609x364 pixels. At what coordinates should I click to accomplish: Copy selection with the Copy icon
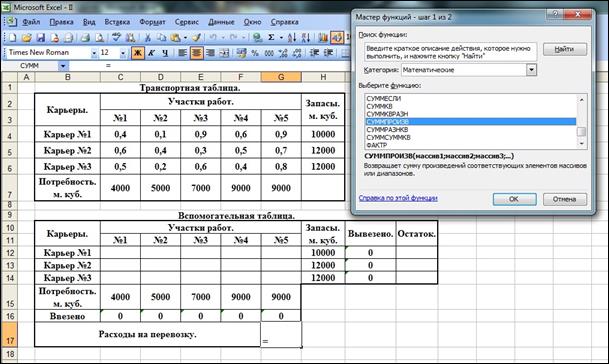161,38
